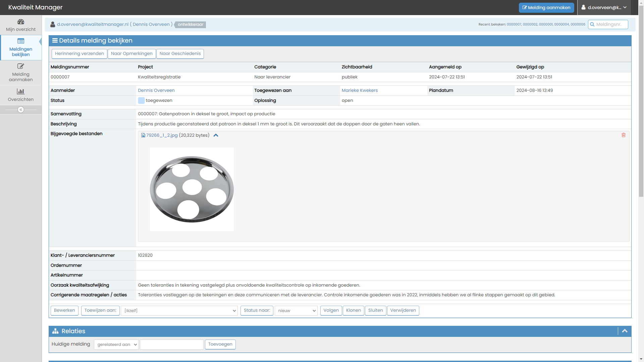Click file icon of 79266_1_2.jpg

point(143,135)
